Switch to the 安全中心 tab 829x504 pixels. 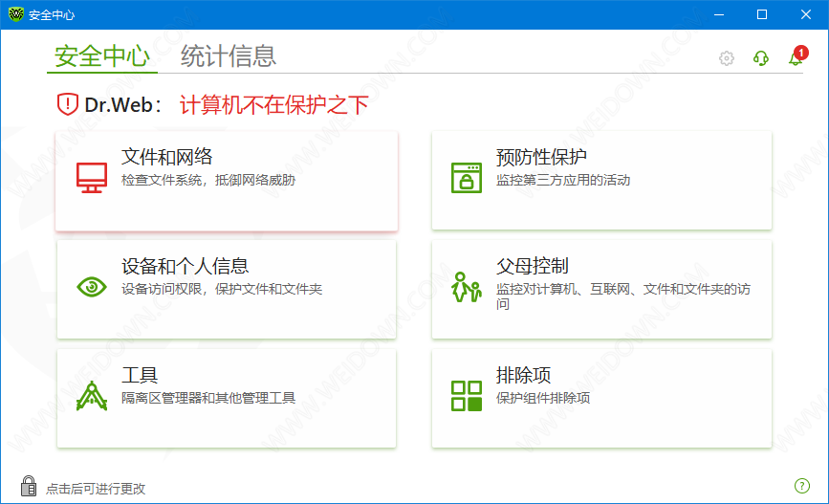102,56
